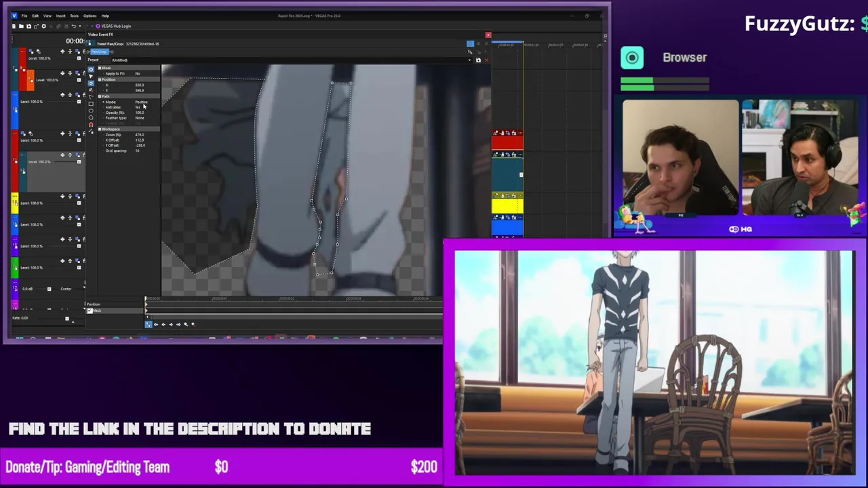Viewport: 868px width, 488px height.
Task: Open the Undo history dropdown arrow
Action: 79,26
